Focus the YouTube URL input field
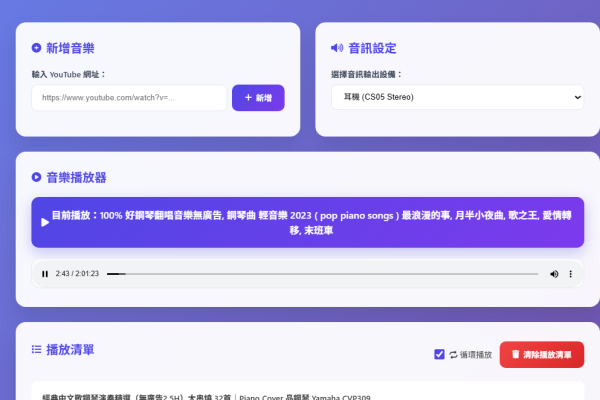 (128, 97)
